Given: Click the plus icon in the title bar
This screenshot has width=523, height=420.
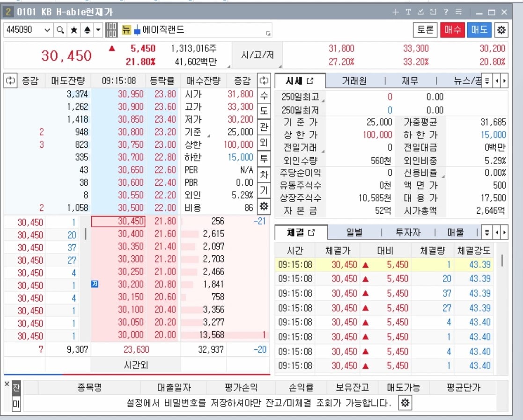Looking at the screenshot, I should click(396, 12).
